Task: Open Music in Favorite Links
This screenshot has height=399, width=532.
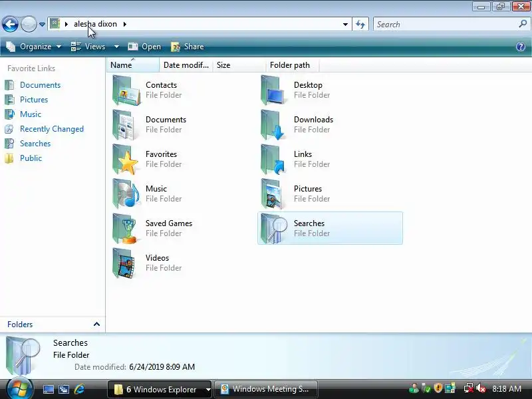Action: click(x=30, y=114)
